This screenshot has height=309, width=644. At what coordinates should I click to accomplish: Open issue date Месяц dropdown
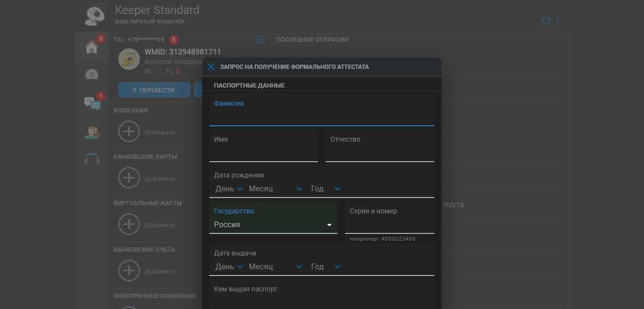tap(275, 266)
